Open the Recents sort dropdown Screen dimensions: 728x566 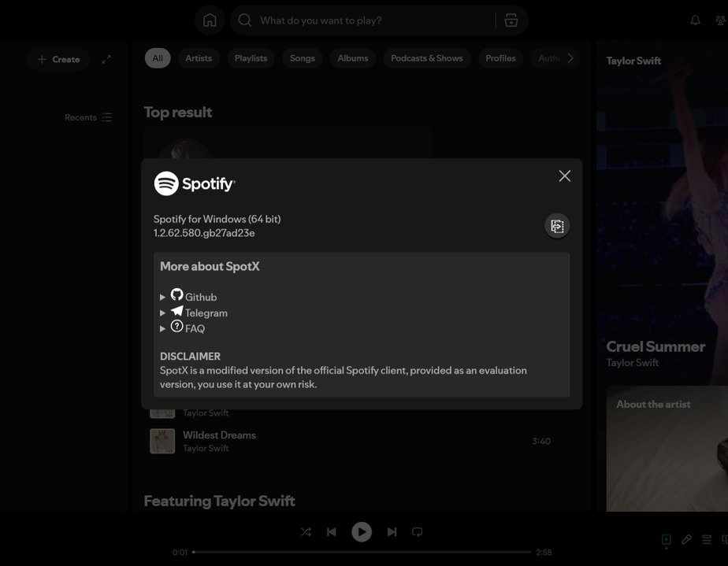(x=88, y=117)
